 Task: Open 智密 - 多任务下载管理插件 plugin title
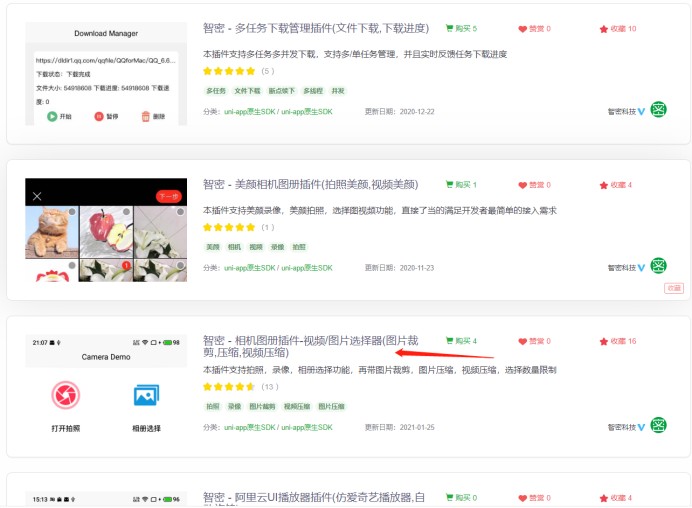(x=316, y=29)
